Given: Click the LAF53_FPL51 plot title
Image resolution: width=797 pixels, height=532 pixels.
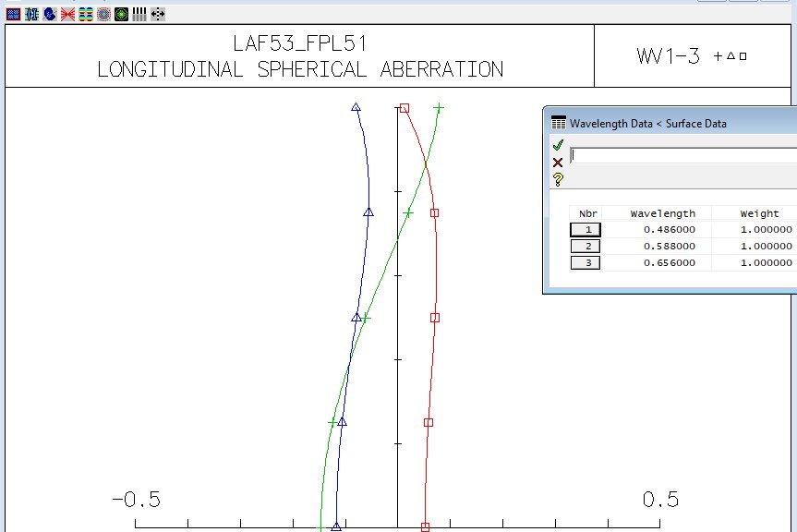Looking at the screenshot, I should click(300, 43).
